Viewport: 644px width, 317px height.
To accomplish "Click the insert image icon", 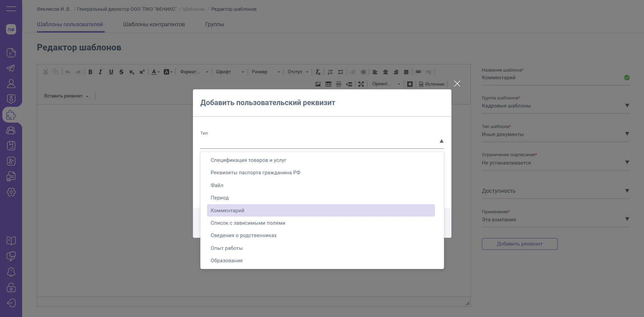I will tap(318, 84).
